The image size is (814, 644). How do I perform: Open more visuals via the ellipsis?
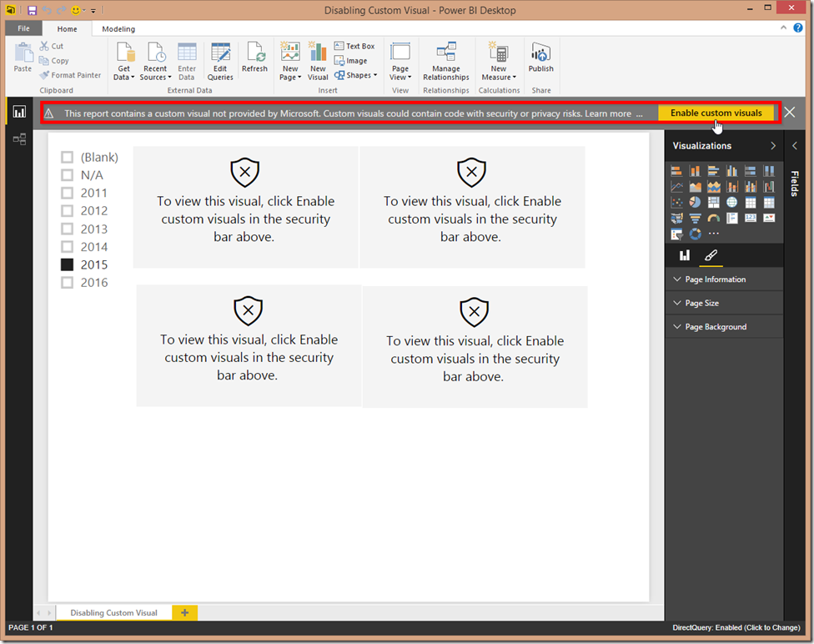(714, 234)
